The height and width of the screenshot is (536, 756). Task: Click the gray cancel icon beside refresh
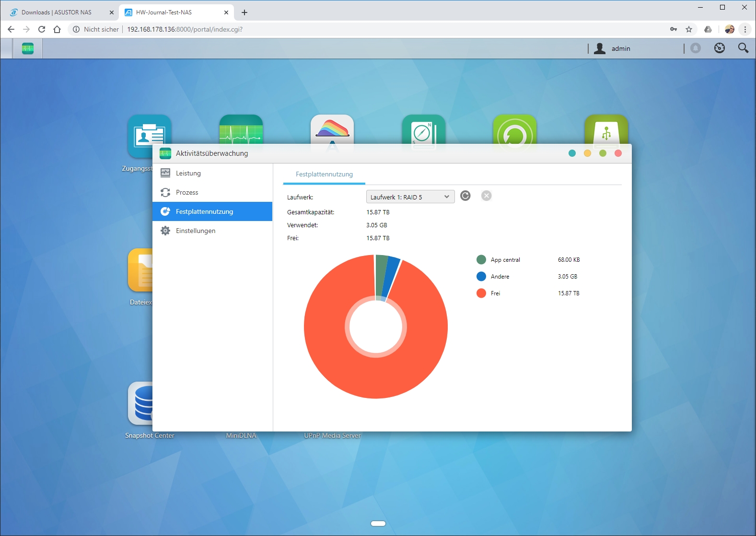pos(487,196)
